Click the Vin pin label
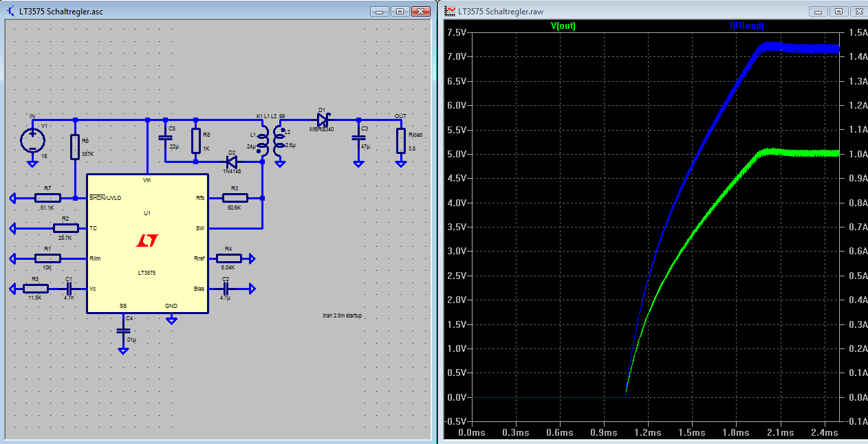The height and width of the screenshot is (444, 868). [147, 180]
